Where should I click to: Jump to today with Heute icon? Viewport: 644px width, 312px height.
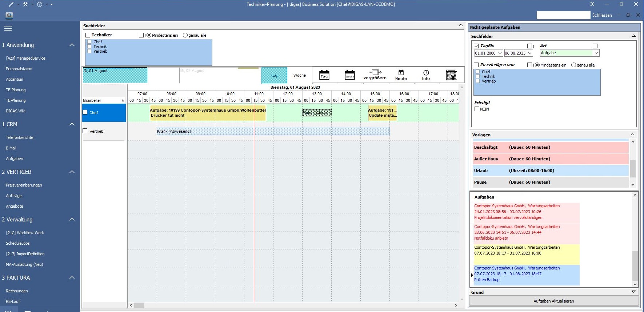point(401,75)
